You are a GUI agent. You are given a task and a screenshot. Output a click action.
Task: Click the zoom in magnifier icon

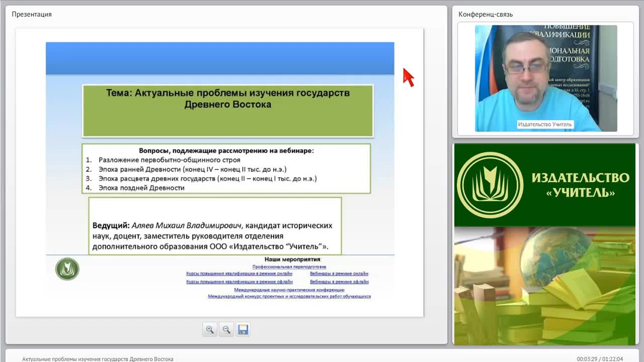(x=210, y=329)
